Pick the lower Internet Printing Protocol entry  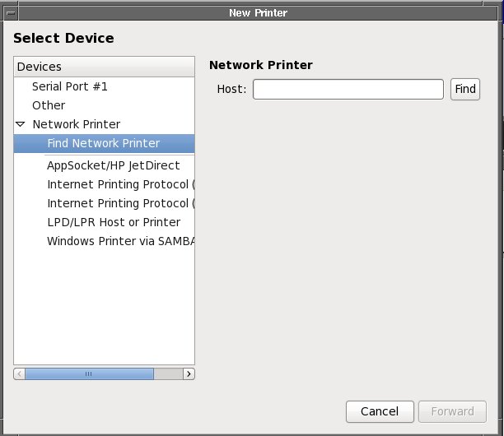click(119, 203)
